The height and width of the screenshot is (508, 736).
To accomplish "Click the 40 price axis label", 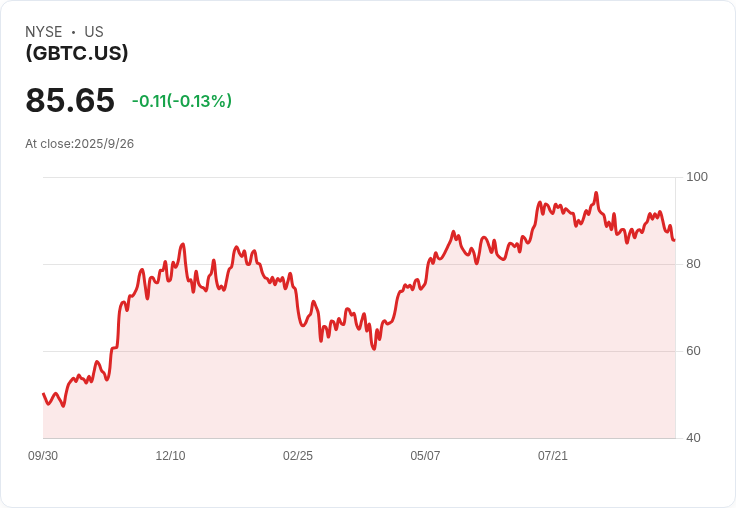I will coord(693,438).
